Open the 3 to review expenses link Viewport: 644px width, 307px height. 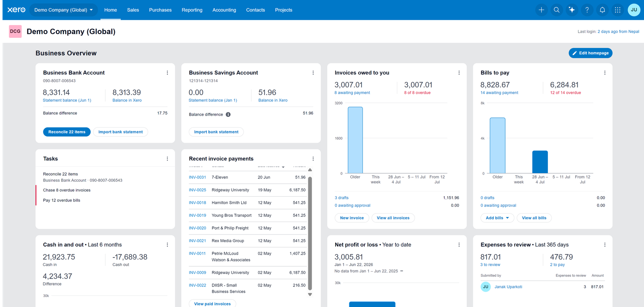(490, 265)
